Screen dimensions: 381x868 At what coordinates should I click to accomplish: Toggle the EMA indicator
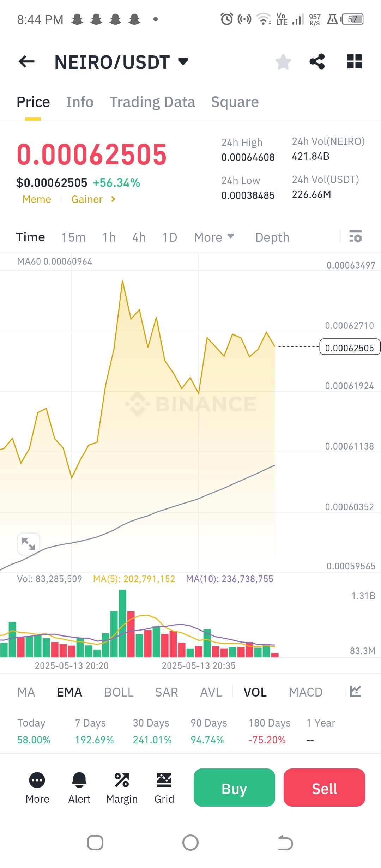(x=69, y=692)
